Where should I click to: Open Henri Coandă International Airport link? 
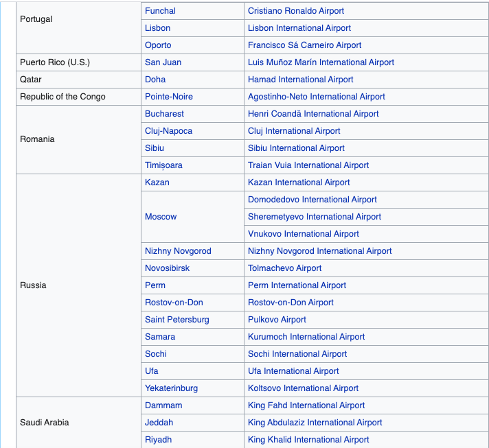click(x=312, y=114)
